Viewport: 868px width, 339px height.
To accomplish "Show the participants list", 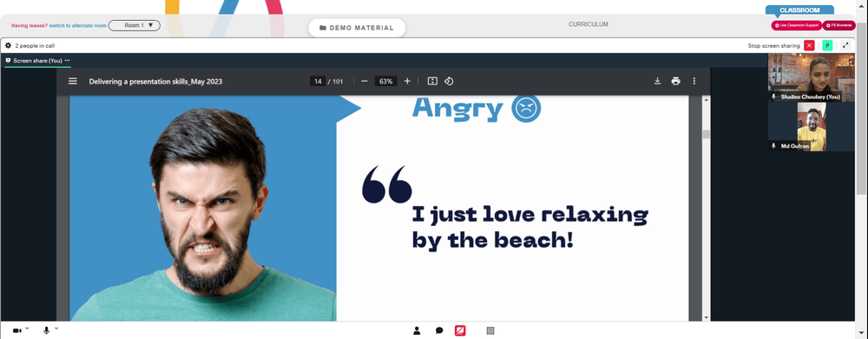I will pos(417,330).
